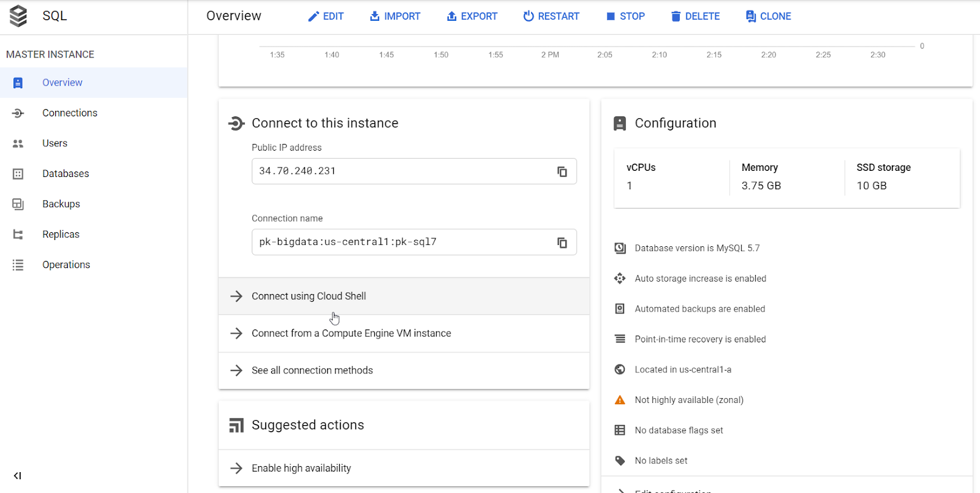The height and width of the screenshot is (493, 980).
Task: Click the point-in-time recovery icon
Action: [620, 339]
